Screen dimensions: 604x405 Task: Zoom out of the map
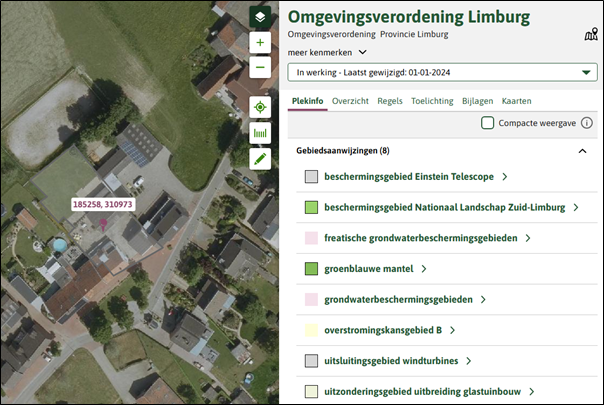point(260,67)
